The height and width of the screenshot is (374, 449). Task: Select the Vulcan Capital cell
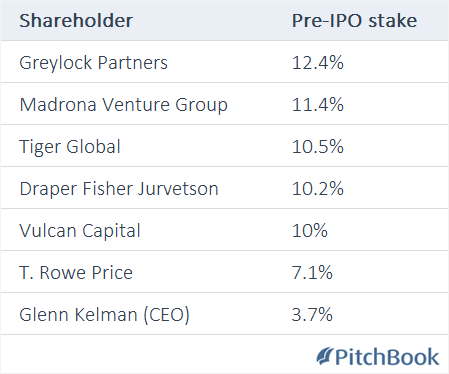click(80, 231)
